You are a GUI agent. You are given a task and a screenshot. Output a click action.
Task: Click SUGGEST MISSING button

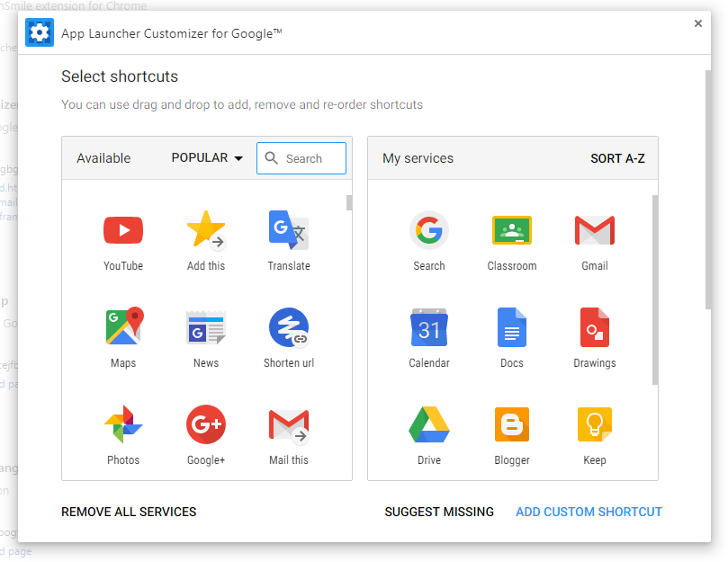[439, 512]
